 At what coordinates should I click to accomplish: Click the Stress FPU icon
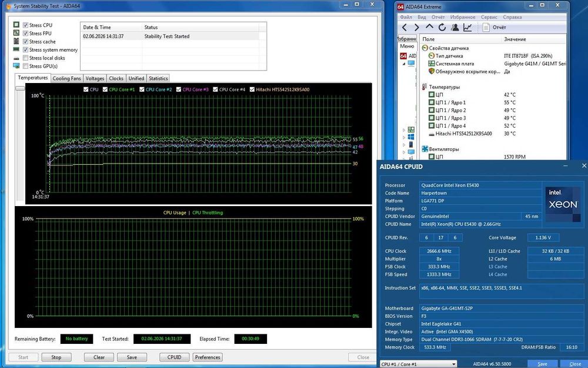(16, 33)
